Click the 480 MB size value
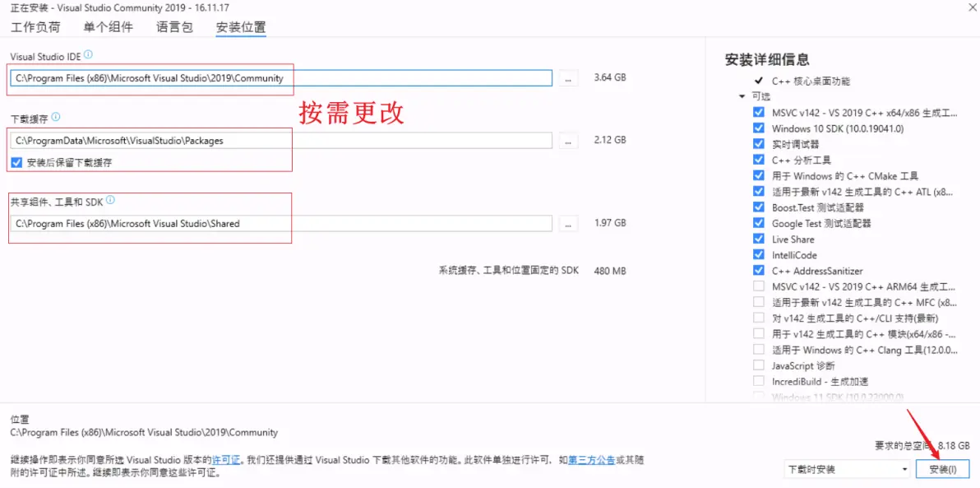Image resolution: width=980 pixels, height=488 pixels. coord(610,271)
